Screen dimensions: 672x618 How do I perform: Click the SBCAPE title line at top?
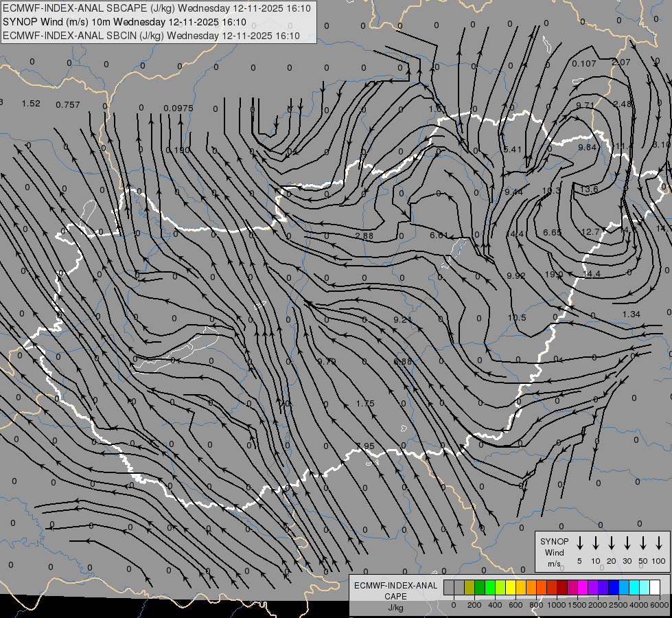coord(157,8)
